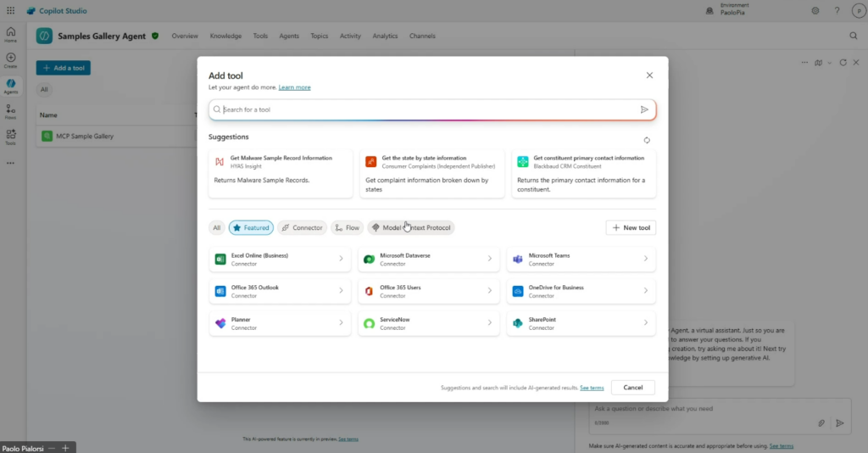The image size is (868, 453).
Task: Click the Environment picker icon
Action: click(x=709, y=10)
